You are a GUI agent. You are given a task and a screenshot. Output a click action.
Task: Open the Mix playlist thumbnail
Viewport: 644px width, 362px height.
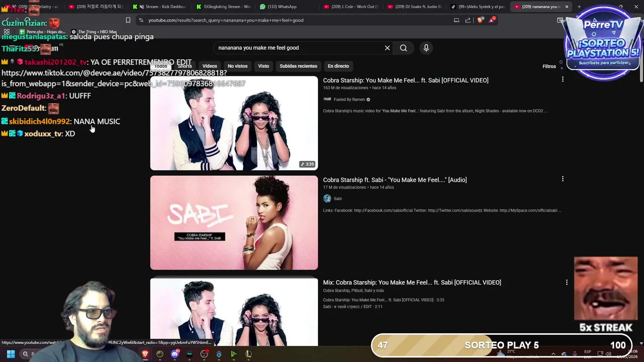pyautogui.click(x=234, y=312)
